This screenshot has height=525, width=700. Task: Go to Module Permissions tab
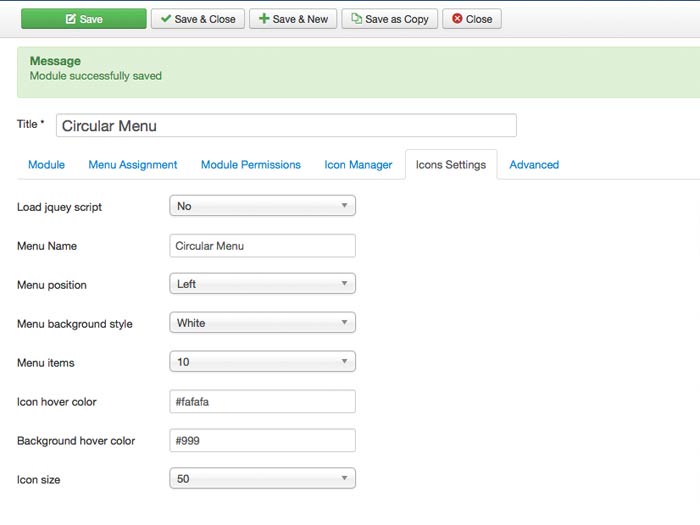point(250,165)
